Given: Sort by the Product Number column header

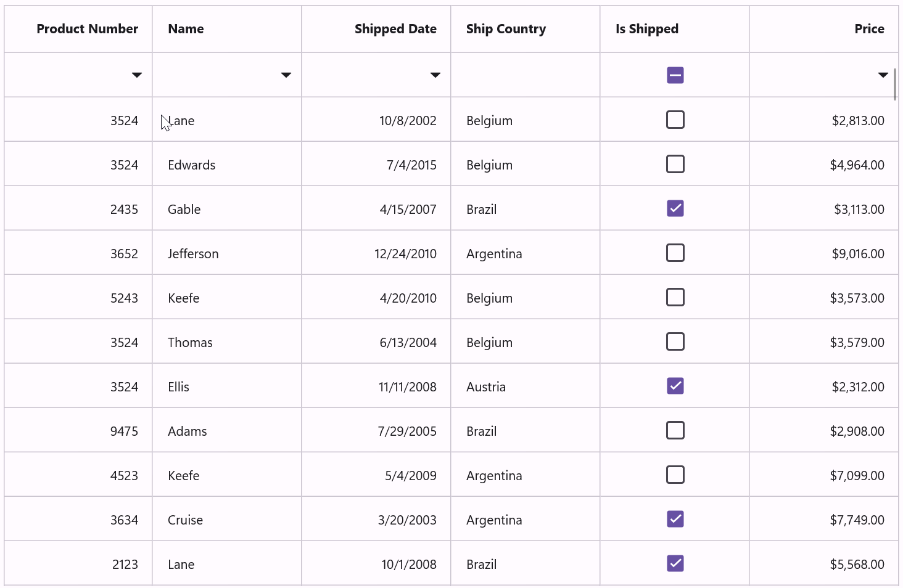Looking at the screenshot, I should [87, 28].
